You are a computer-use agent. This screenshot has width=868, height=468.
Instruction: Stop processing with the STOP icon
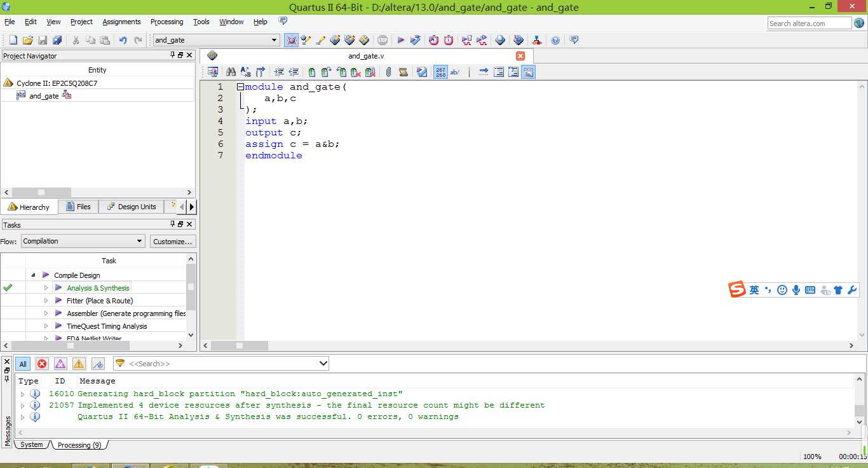click(x=383, y=40)
